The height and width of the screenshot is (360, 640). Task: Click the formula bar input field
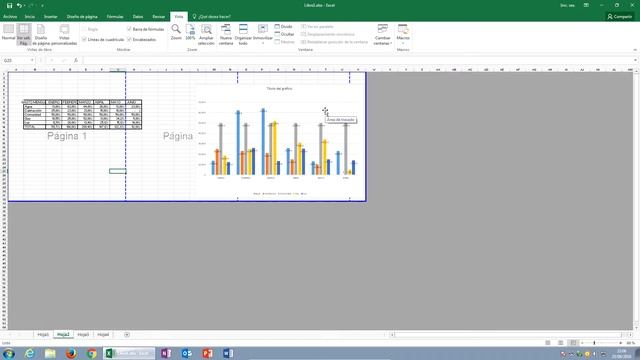click(357, 60)
